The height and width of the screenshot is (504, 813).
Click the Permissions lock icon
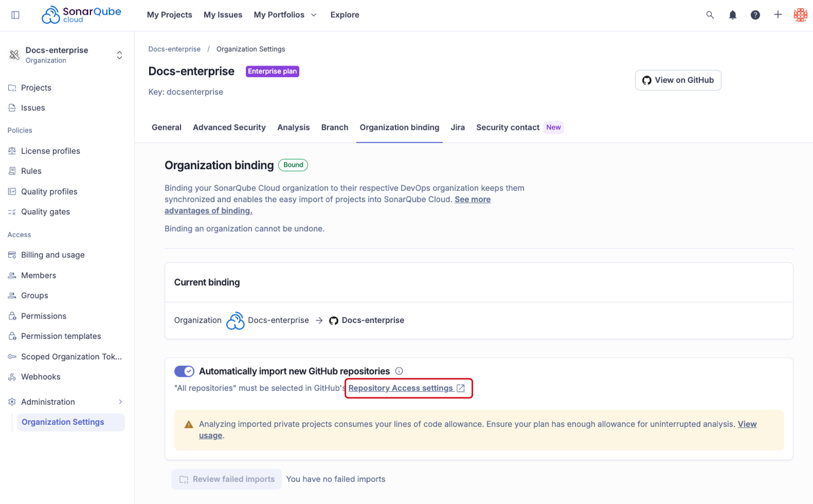point(12,316)
